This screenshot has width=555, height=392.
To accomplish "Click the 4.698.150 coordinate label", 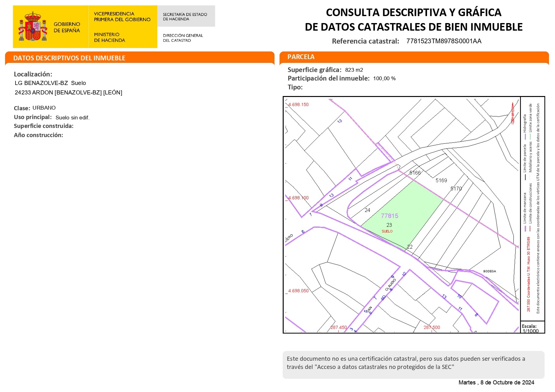I will (298, 105).
